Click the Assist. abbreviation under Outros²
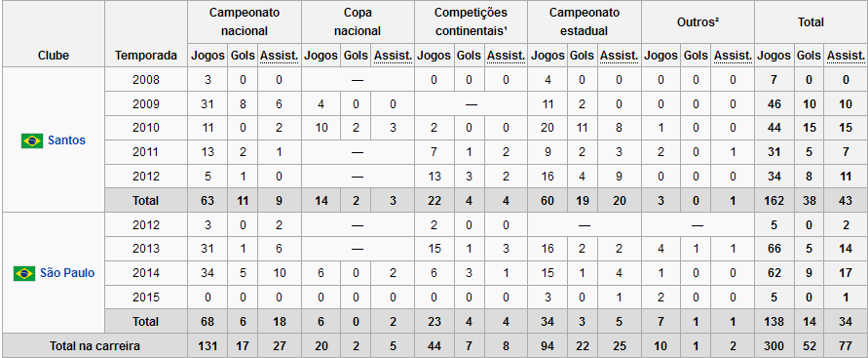868x358 pixels. click(x=733, y=56)
